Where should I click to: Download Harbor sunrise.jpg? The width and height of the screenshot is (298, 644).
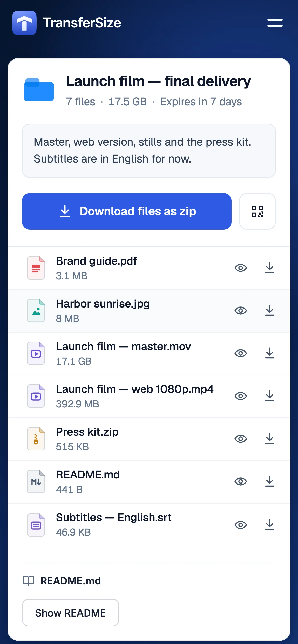(270, 311)
